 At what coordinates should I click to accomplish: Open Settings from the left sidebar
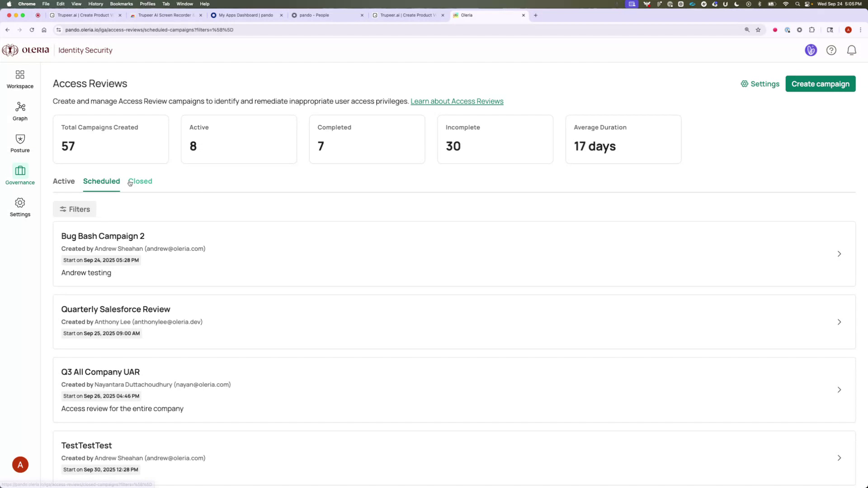pyautogui.click(x=19, y=206)
